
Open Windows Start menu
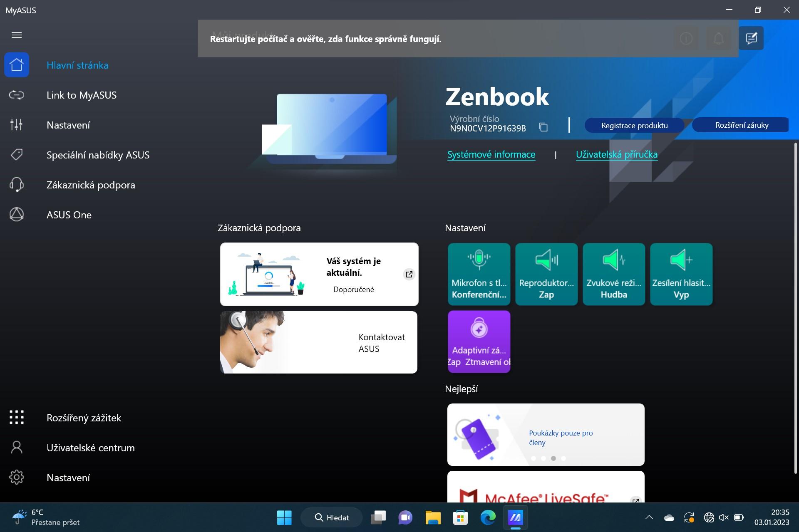pyautogui.click(x=284, y=517)
